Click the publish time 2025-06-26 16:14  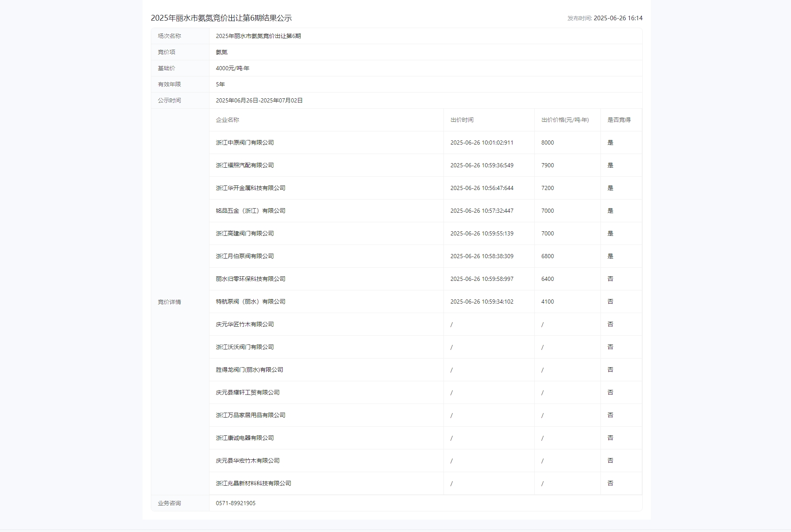click(x=618, y=18)
